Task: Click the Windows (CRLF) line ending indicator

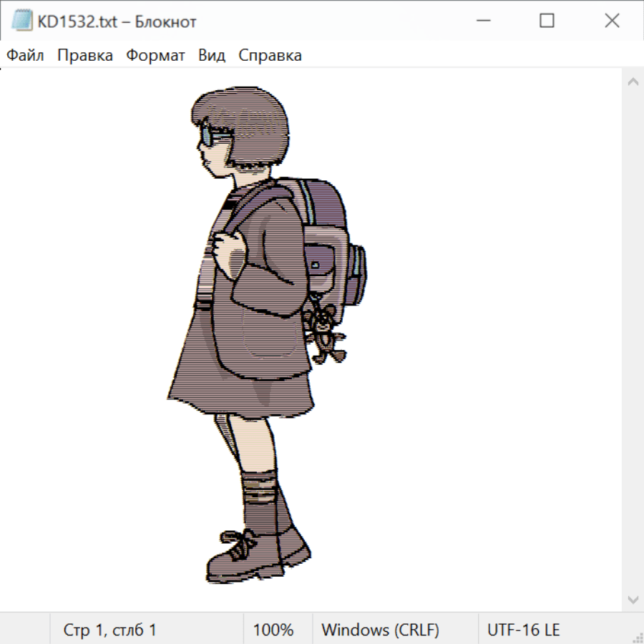Action: point(380,630)
